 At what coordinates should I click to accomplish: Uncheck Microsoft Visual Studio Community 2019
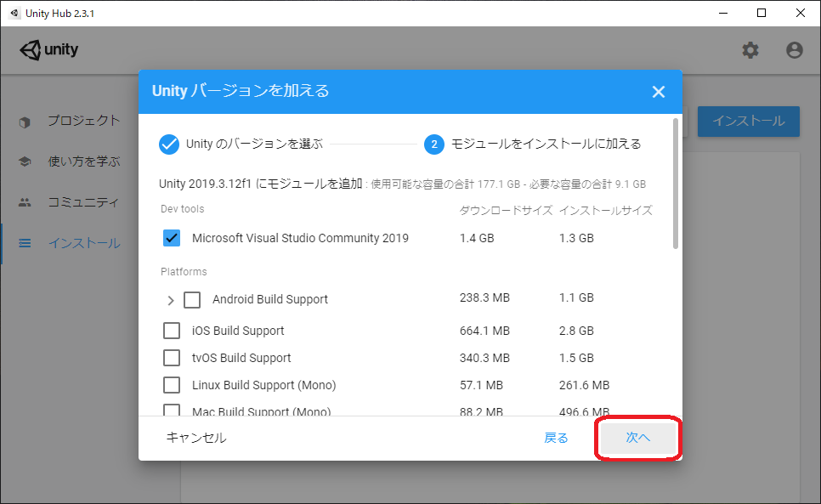click(x=172, y=238)
